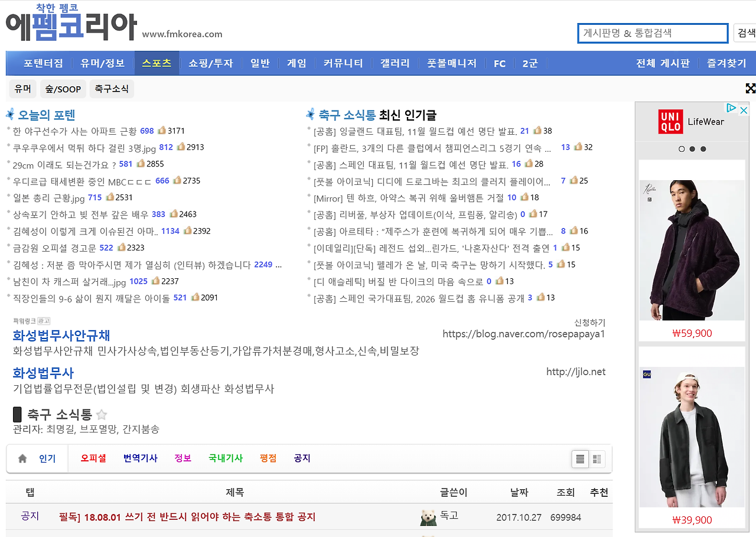Viewport: 756px width, 537px height.
Task: Open post 금감원 오피셜 경고문
Action: [x=55, y=248]
